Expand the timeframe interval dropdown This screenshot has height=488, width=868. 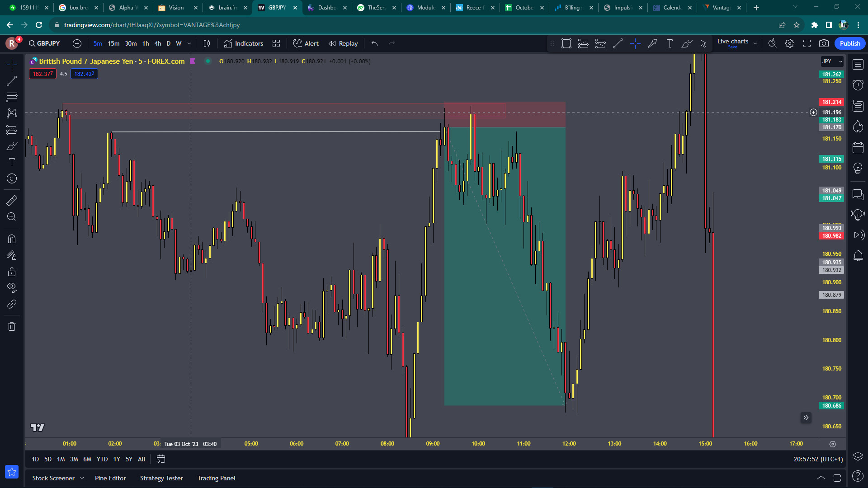tap(189, 43)
